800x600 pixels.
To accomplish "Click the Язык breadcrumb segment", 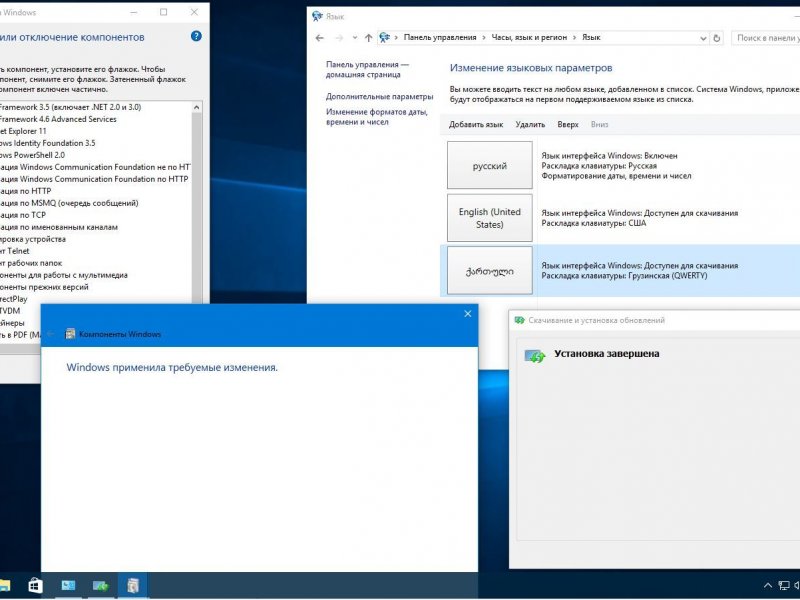I will tap(591, 37).
